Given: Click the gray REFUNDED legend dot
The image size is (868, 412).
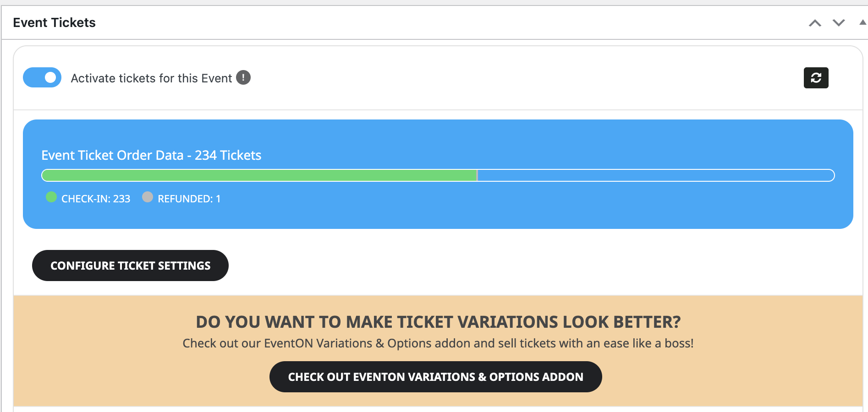Looking at the screenshot, I should click(x=148, y=197).
